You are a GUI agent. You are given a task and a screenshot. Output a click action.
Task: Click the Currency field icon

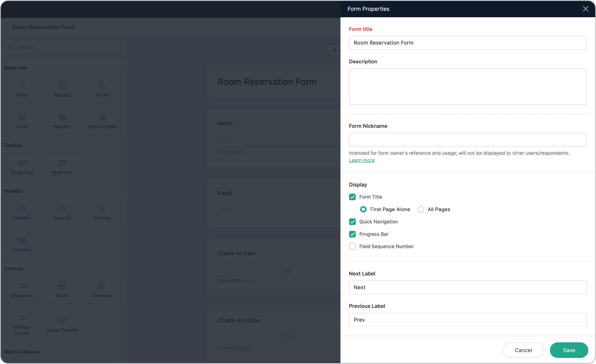pyautogui.click(x=22, y=240)
